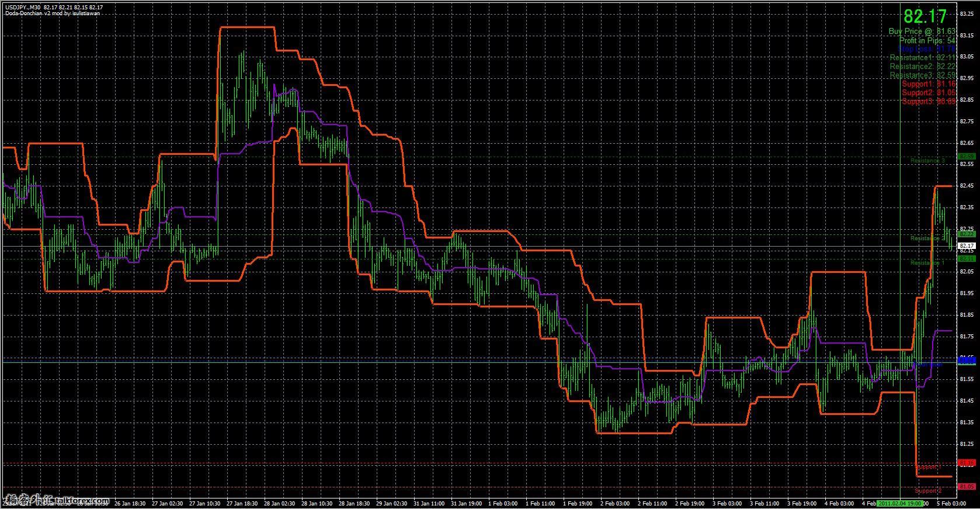Click the '2 Feb 19:00' time axis label

pyautogui.click(x=690, y=503)
